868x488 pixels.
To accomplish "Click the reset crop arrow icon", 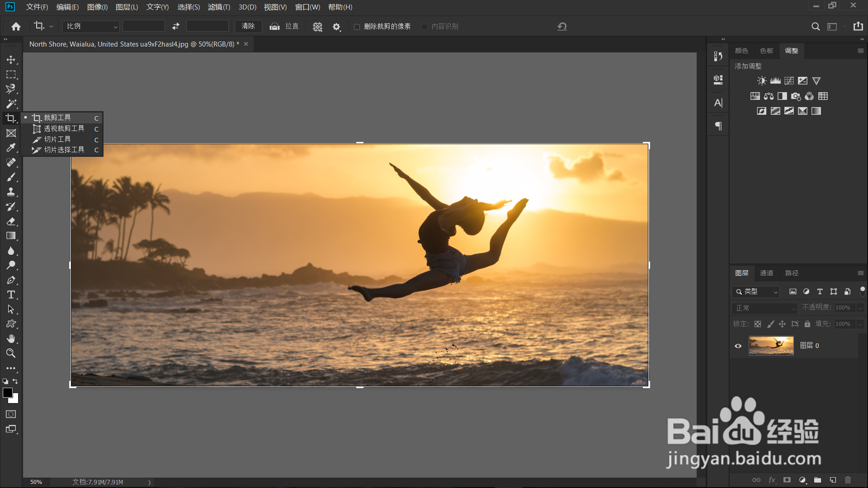I will pyautogui.click(x=562, y=27).
